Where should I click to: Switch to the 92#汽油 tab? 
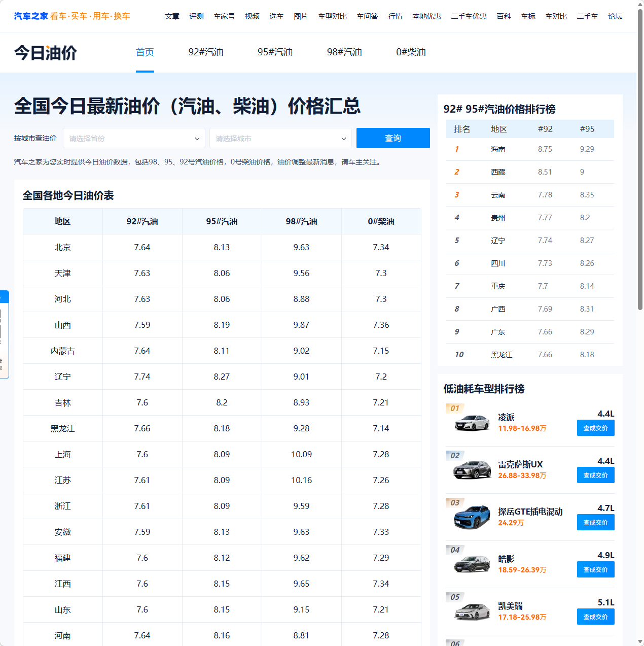207,52
